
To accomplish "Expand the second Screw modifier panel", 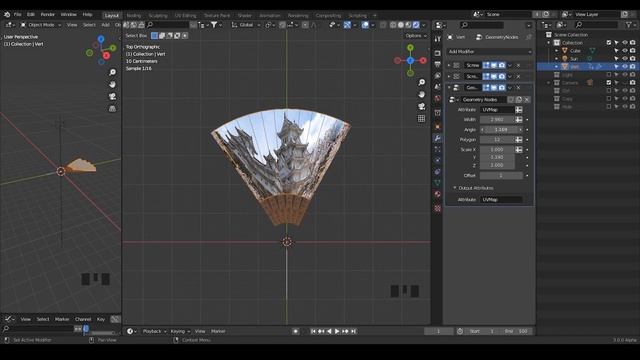I will (449, 76).
